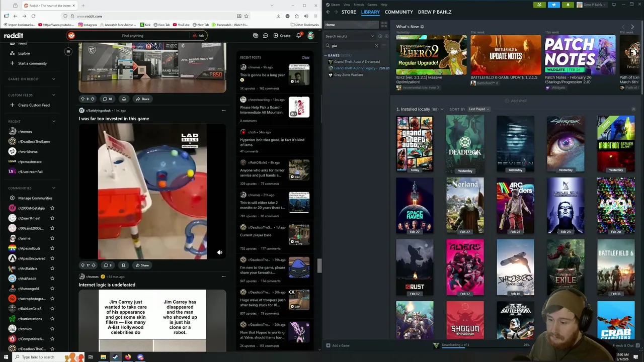Viewport: 644px width, 362px height.
Task: Collapse Communities section in Reddit sidebar
Action: coord(54,188)
